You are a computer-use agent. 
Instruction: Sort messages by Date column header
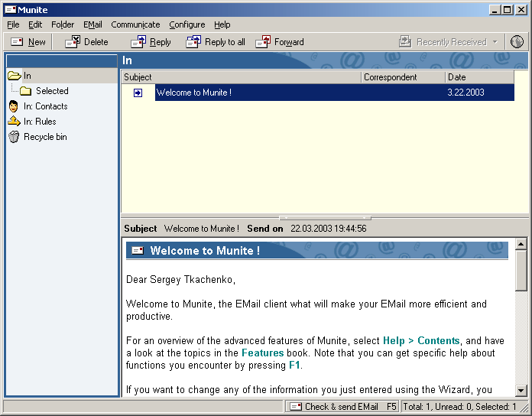478,77
